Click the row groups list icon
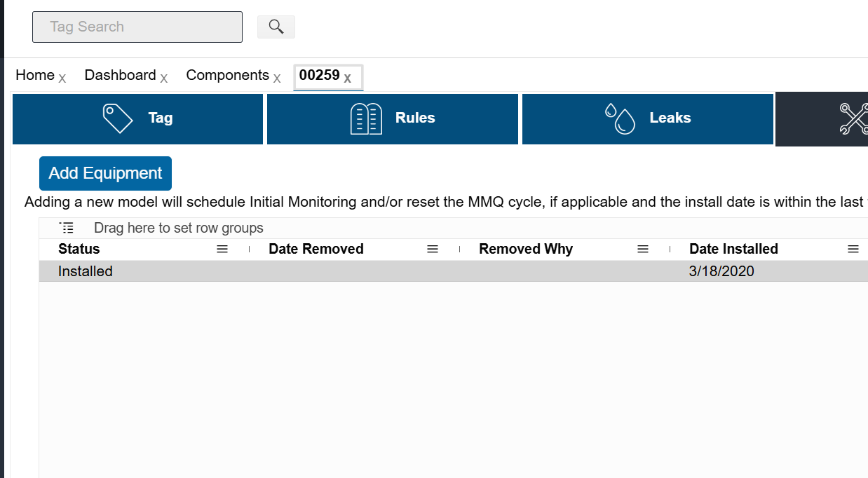 coord(67,228)
